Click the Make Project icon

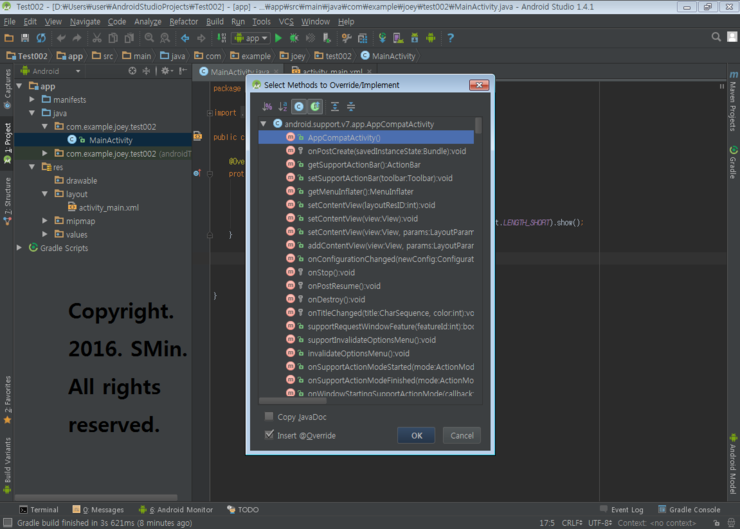click(221, 38)
